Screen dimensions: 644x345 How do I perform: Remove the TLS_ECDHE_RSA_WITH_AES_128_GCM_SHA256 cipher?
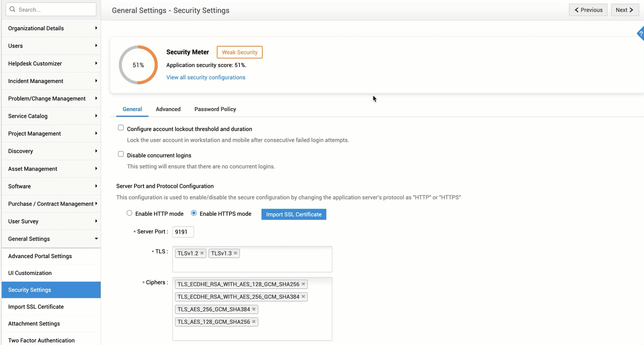coord(303,284)
